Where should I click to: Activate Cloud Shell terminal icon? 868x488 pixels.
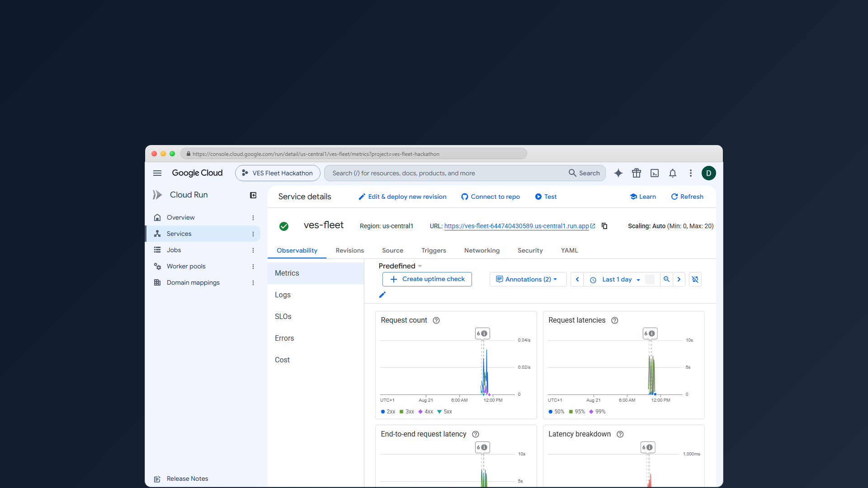pyautogui.click(x=655, y=173)
